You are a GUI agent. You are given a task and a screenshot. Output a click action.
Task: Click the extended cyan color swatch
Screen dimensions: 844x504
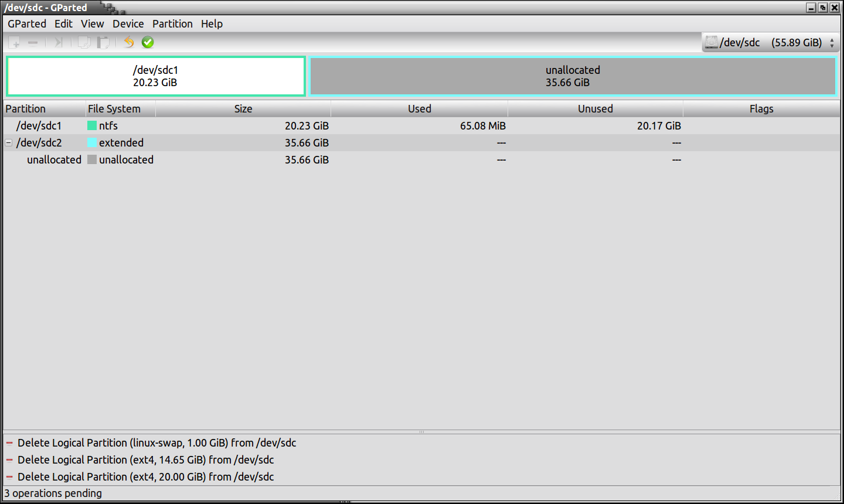click(92, 142)
